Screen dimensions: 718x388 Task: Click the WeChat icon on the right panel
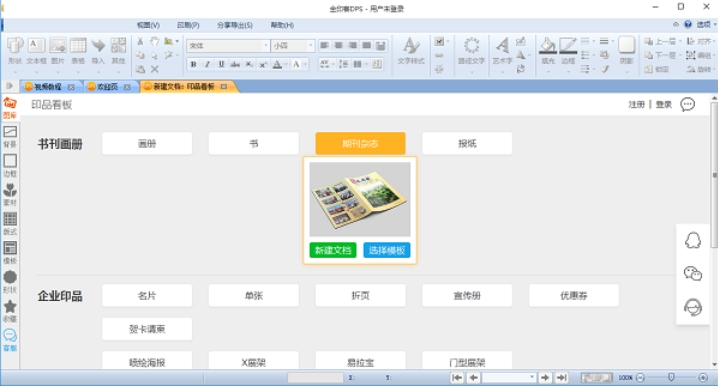coord(693,273)
